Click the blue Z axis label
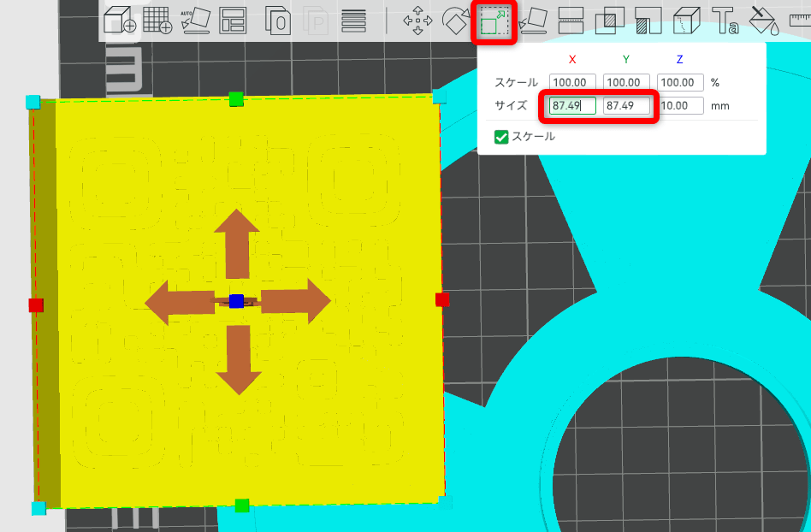The image size is (811, 532). coord(679,60)
